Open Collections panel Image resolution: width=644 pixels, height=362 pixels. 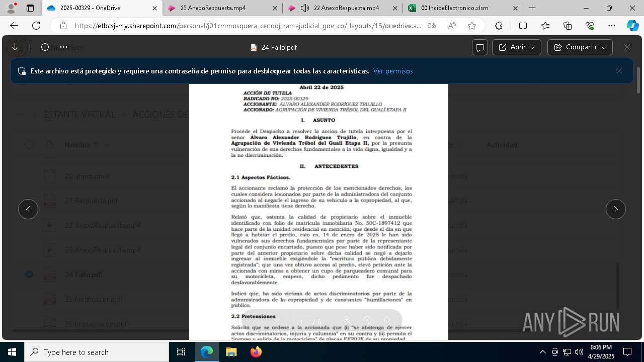568,26
